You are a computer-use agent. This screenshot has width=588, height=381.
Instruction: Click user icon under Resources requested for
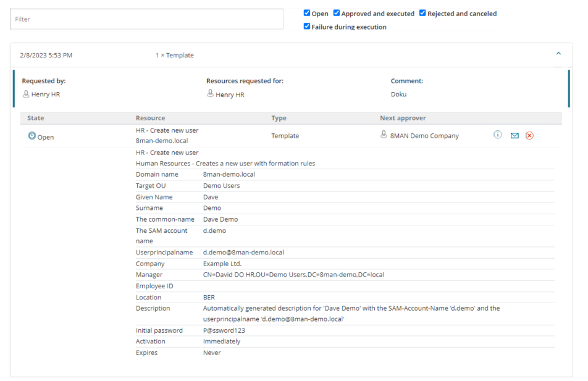(210, 94)
